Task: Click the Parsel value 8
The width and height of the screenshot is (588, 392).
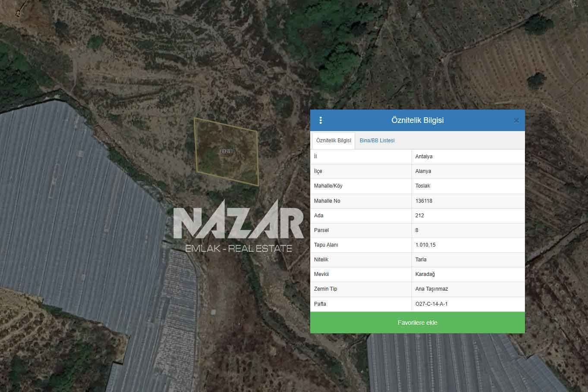Action: pyautogui.click(x=417, y=230)
